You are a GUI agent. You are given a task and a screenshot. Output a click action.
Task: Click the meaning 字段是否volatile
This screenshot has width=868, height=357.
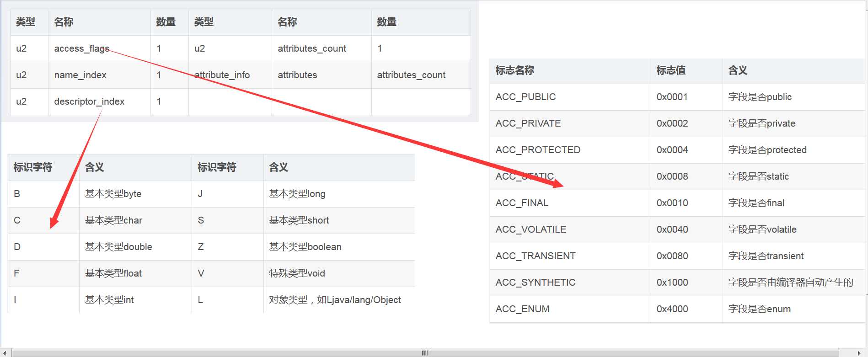762,229
